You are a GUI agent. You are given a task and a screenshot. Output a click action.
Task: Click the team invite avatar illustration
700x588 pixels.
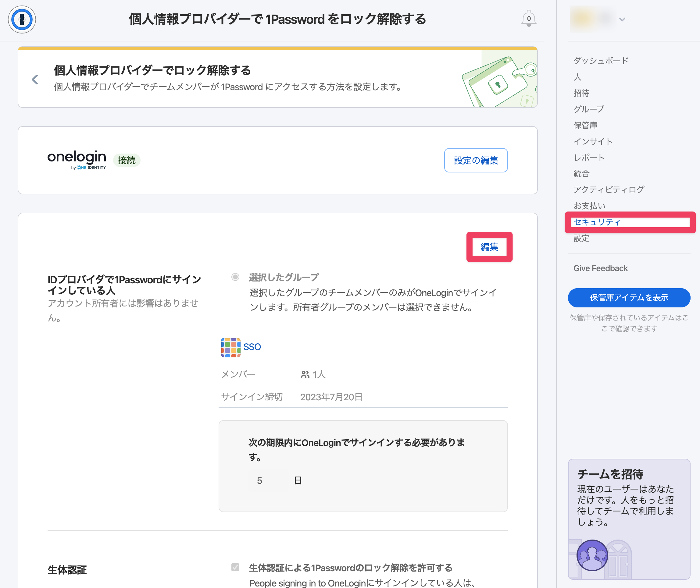592,555
